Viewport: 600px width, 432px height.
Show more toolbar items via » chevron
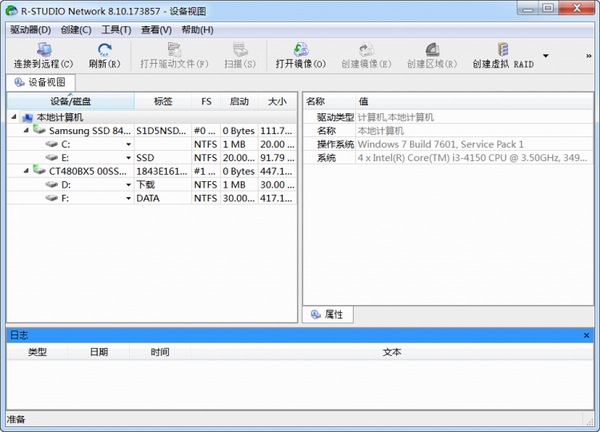pyautogui.click(x=589, y=56)
